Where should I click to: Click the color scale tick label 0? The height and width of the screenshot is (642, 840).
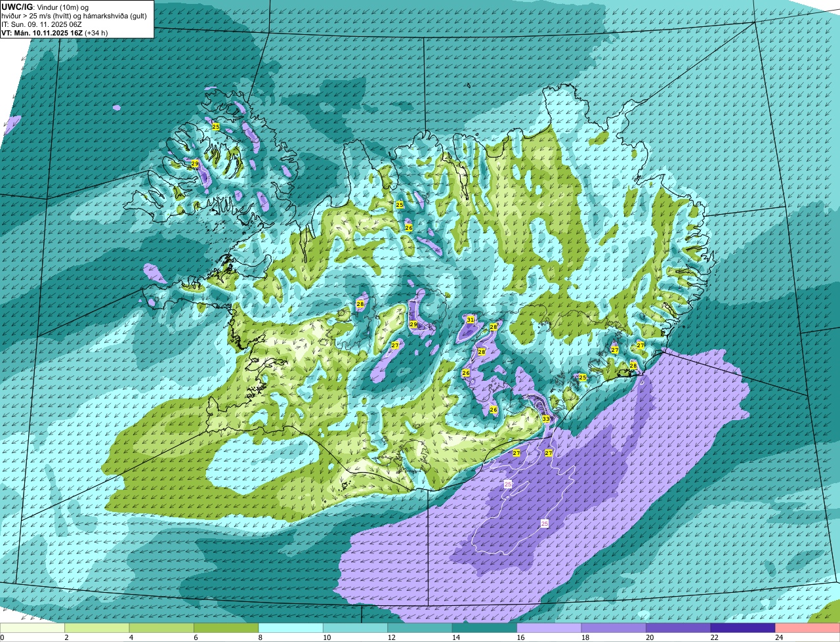tap(2, 637)
